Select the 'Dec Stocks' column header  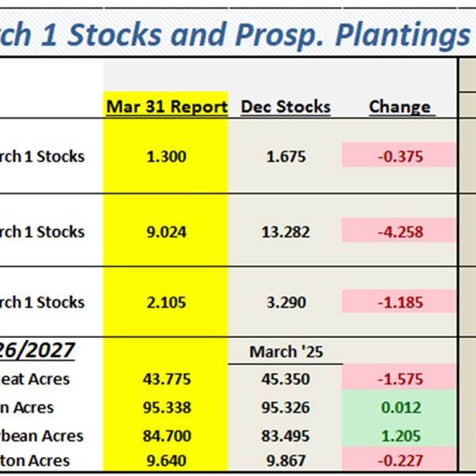click(x=286, y=106)
